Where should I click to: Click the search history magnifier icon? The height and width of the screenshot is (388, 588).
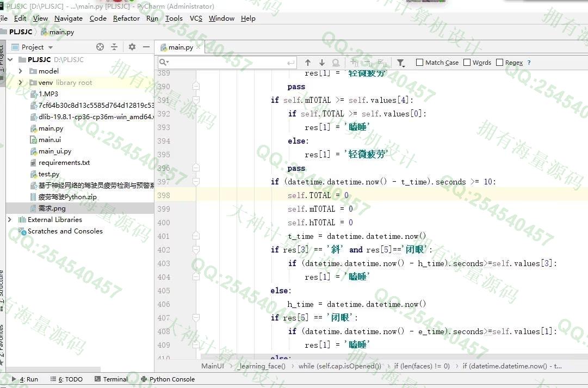click(x=164, y=62)
